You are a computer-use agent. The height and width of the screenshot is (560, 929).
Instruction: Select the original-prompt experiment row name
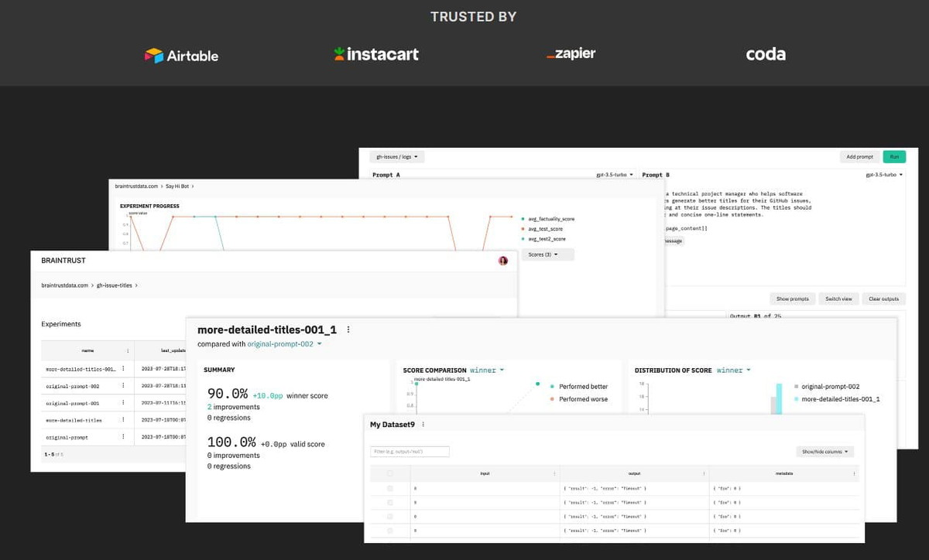point(67,437)
